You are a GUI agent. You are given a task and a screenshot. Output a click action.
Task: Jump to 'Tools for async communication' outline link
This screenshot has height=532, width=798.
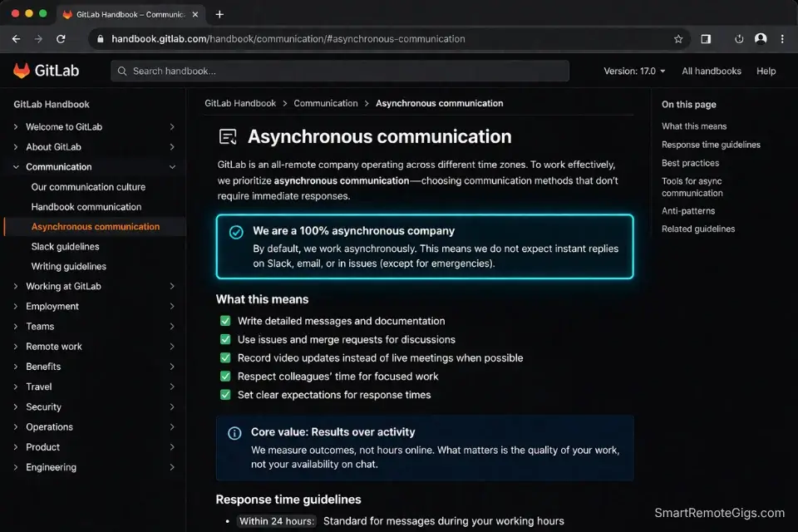(692, 187)
